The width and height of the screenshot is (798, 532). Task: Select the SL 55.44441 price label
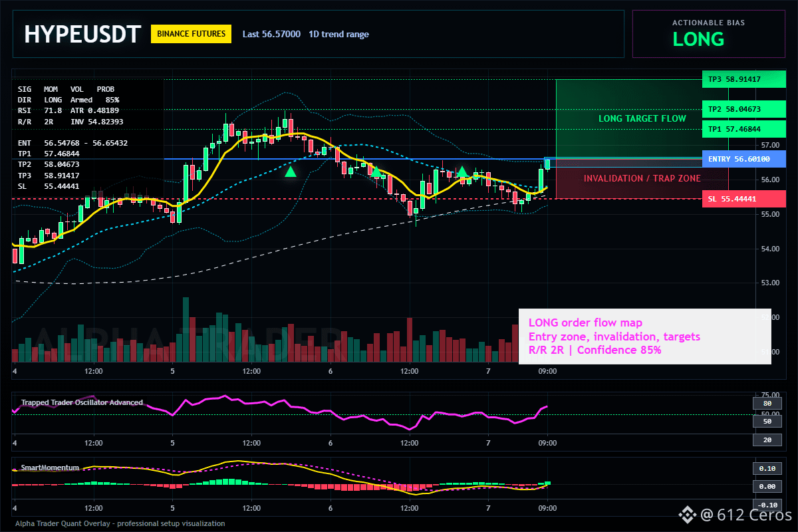(x=743, y=198)
